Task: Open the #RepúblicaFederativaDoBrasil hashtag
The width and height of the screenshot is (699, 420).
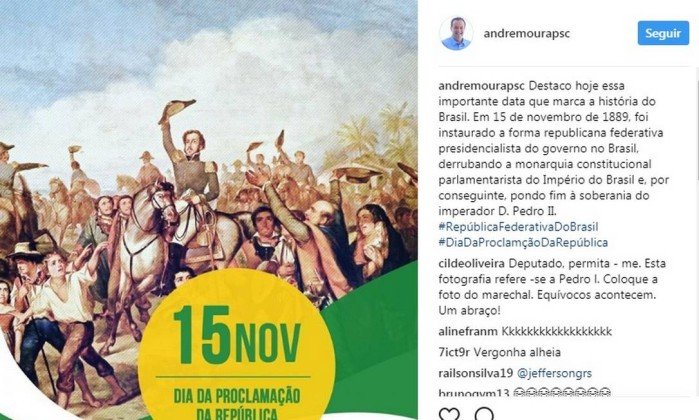Action: [x=518, y=227]
